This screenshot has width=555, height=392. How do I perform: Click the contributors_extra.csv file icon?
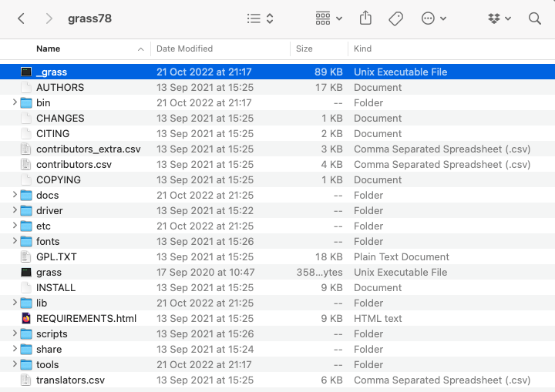click(26, 149)
